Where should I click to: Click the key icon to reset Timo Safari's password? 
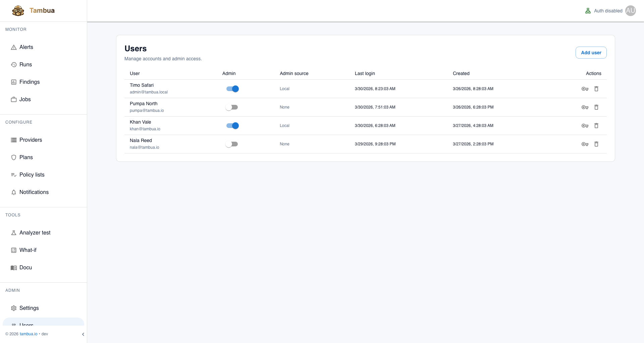tap(585, 89)
